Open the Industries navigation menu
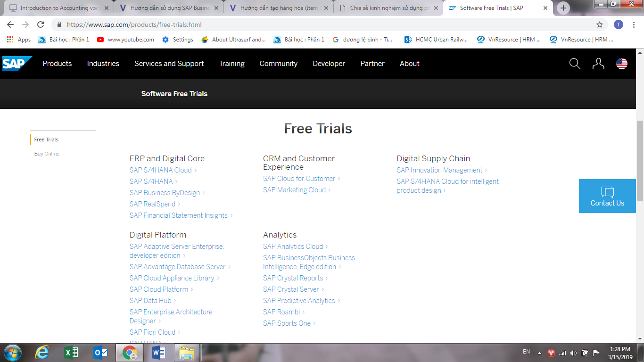The image size is (644, 362). pos(103,64)
